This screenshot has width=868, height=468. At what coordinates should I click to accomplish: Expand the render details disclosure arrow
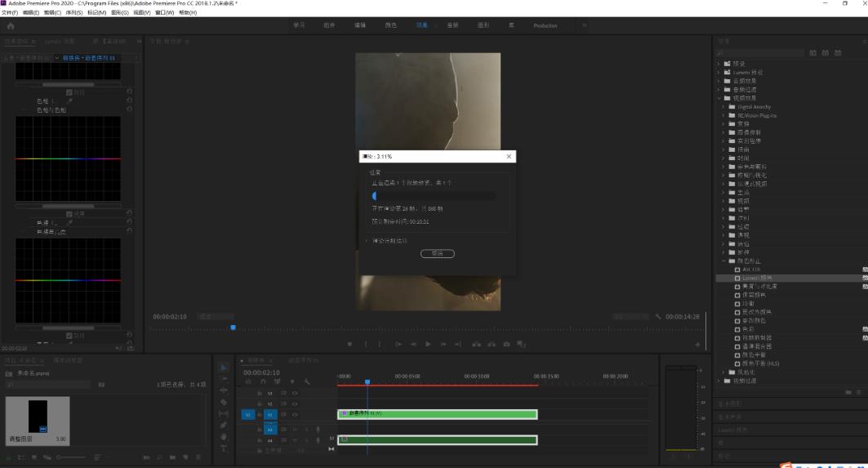(367, 240)
